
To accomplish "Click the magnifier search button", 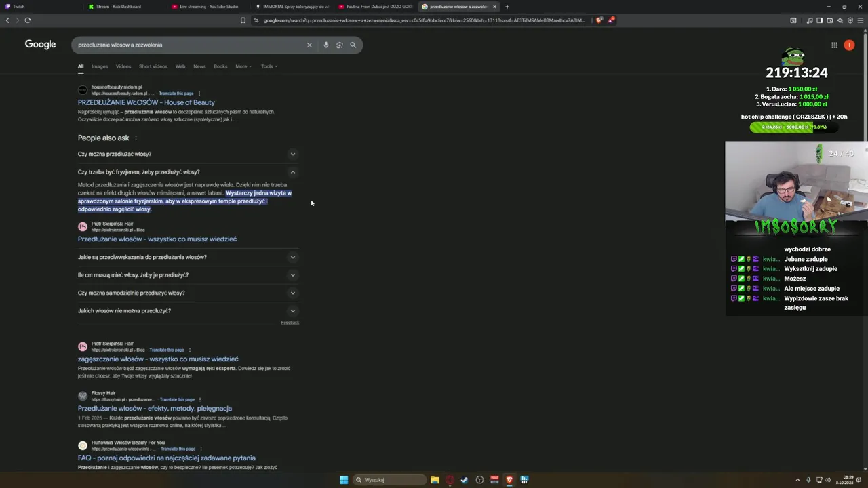I will tap(353, 45).
